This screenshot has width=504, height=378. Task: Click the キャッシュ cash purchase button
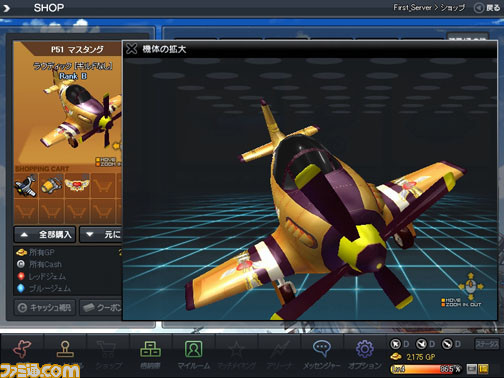(45, 307)
